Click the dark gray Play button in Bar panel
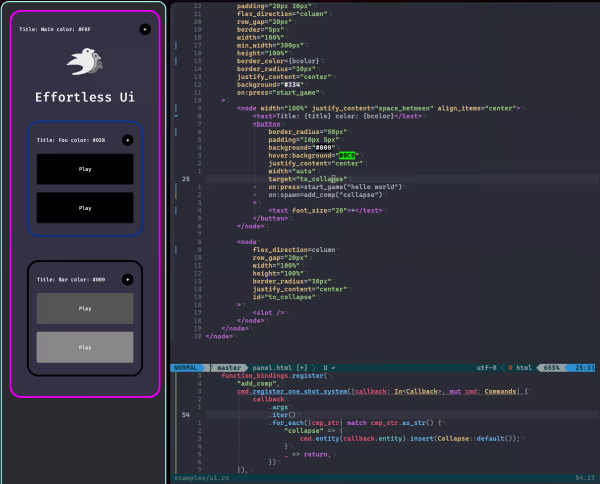Viewport: 600px width, 484px height. (85, 308)
